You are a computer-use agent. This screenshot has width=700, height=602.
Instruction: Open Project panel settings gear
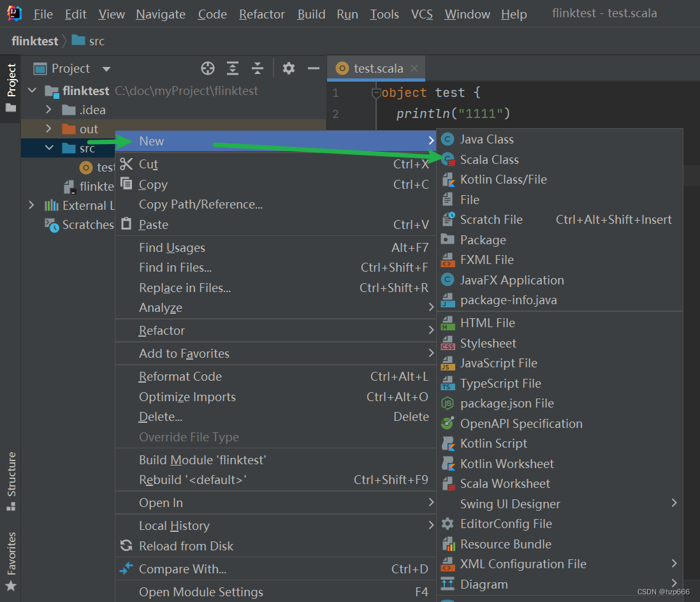pyautogui.click(x=289, y=68)
